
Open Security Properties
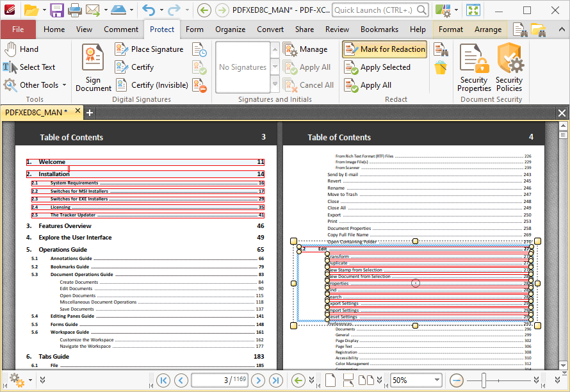point(474,68)
